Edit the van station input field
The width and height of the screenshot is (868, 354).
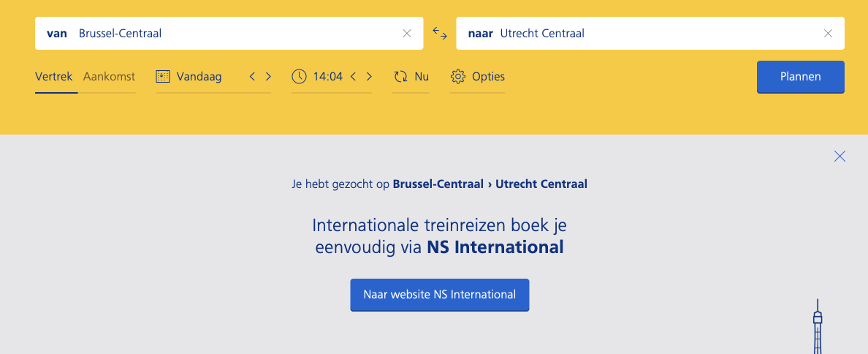click(x=229, y=33)
